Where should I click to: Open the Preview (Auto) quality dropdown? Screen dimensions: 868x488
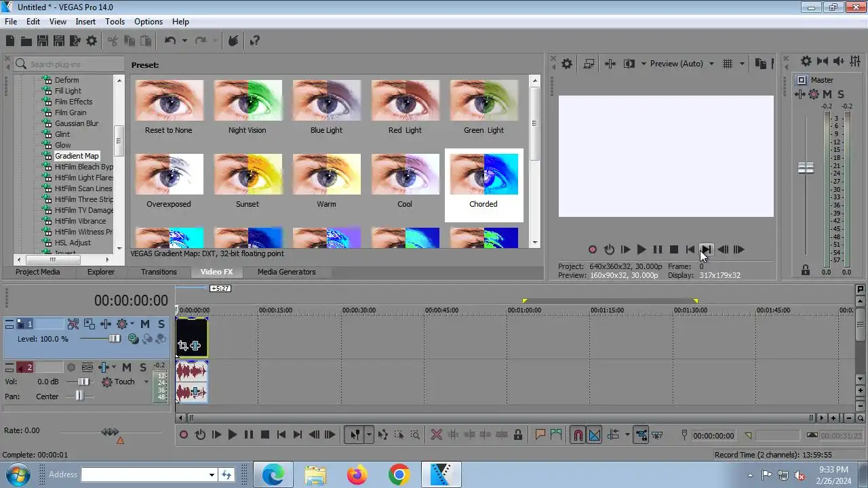click(682, 64)
